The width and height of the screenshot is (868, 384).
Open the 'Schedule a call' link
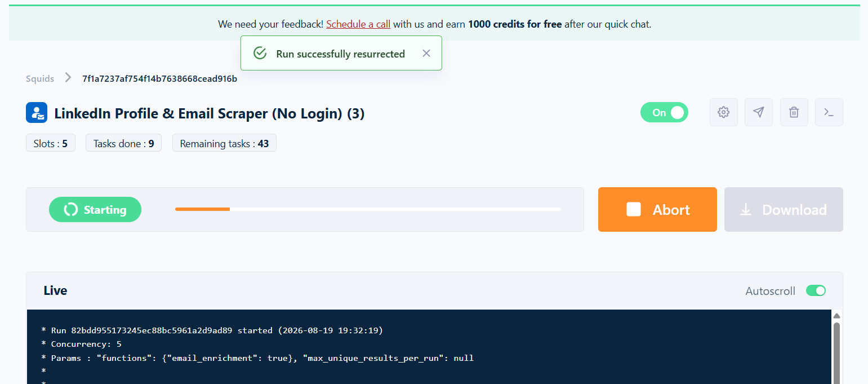(x=358, y=24)
